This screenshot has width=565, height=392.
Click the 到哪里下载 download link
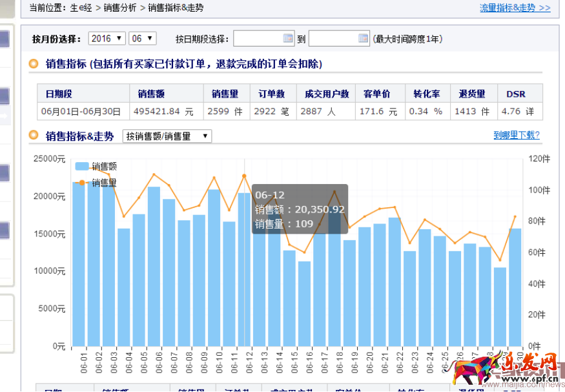(516, 136)
